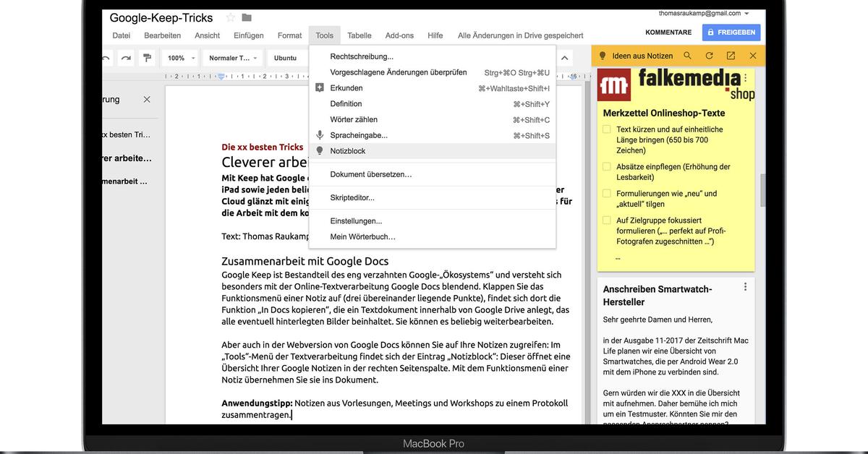868x454 pixels.
Task: Open the Hilfe menu
Action: [x=435, y=35]
